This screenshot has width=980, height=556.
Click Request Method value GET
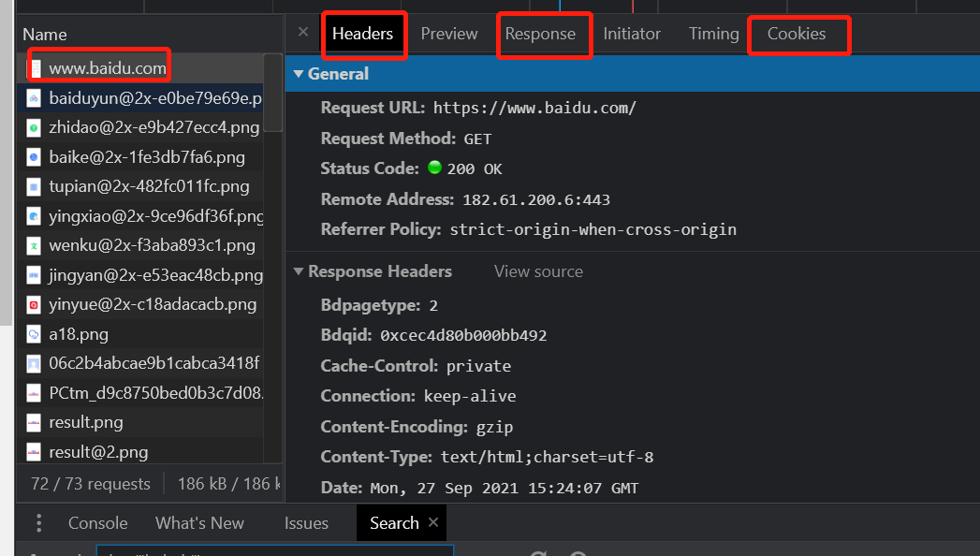pos(477,139)
